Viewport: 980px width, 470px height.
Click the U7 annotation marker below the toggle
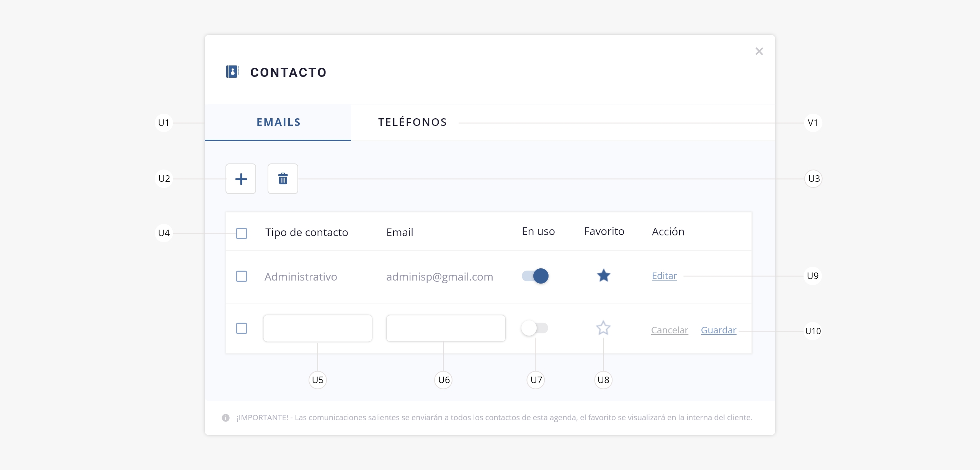point(536,380)
